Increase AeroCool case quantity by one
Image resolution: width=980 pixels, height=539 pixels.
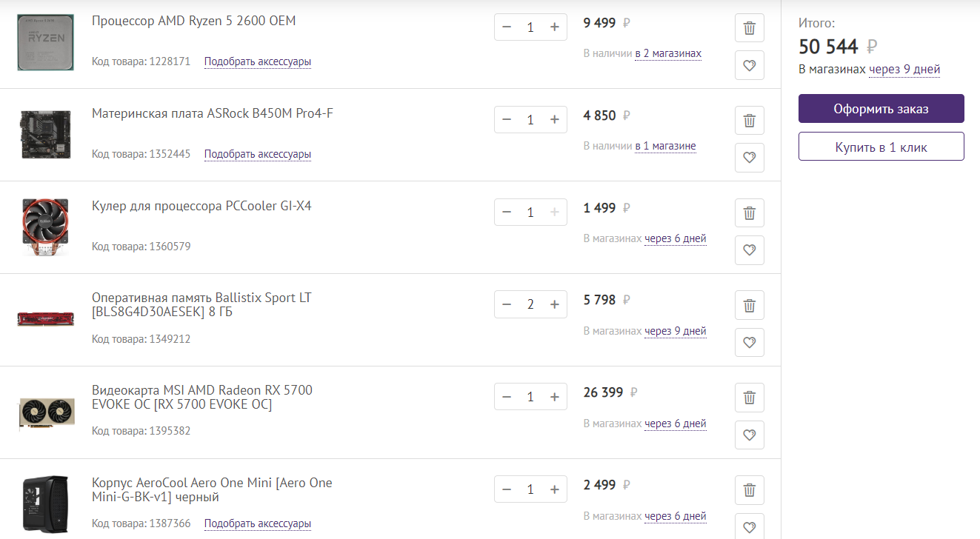(x=554, y=489)
